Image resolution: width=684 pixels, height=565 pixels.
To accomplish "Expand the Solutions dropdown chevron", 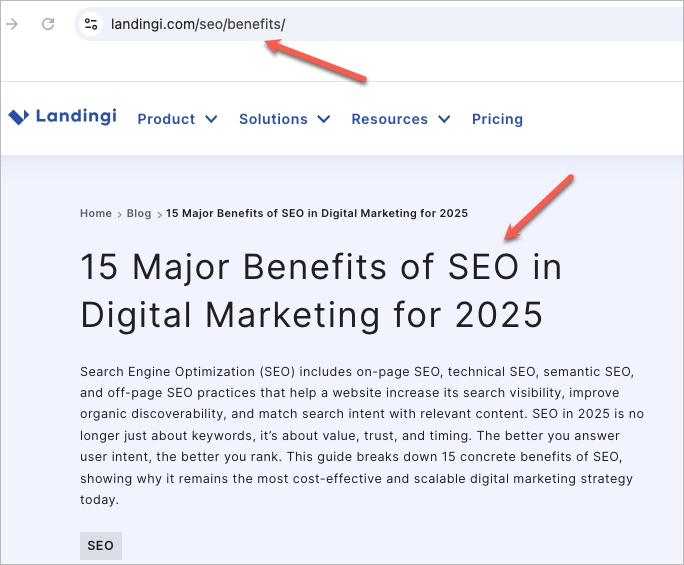I will (323, 119).
